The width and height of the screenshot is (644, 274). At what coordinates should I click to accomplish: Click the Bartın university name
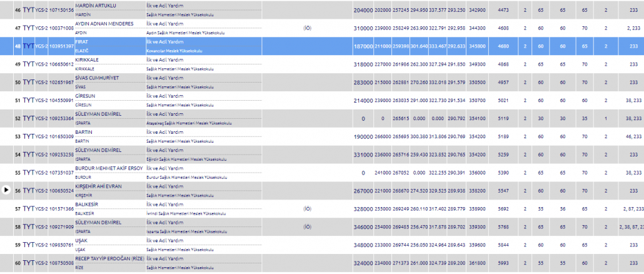[85, 132]
